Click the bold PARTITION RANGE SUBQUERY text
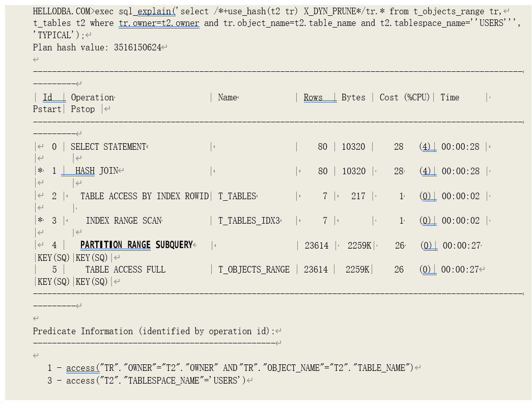Viewport: 532px width, 403px height. 136,245
